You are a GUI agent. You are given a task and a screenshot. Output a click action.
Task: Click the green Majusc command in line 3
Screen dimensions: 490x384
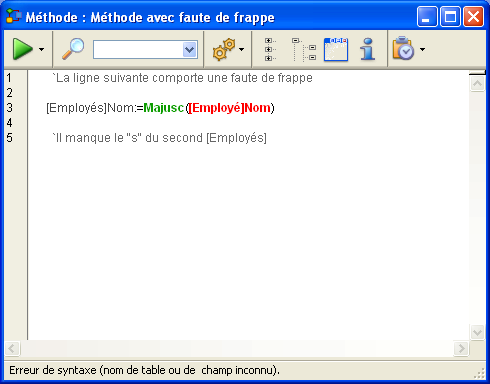[163, 108]
